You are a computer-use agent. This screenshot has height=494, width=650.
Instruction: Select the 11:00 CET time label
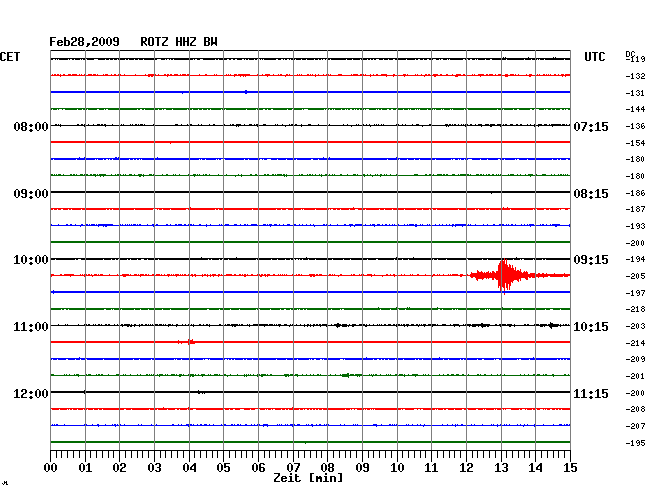click(31, 327)
